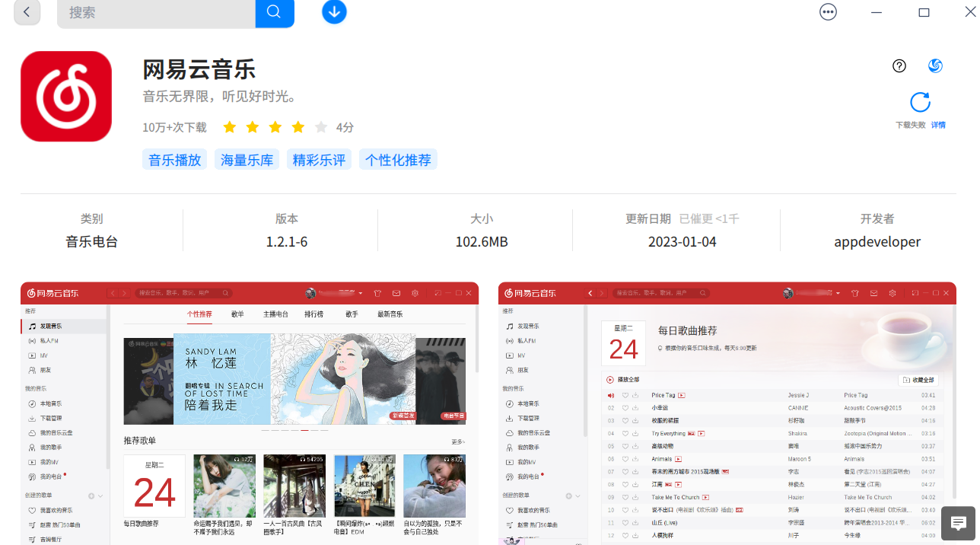Open the 个性推荐 discovery page screenshot

(x=250, y=413)
